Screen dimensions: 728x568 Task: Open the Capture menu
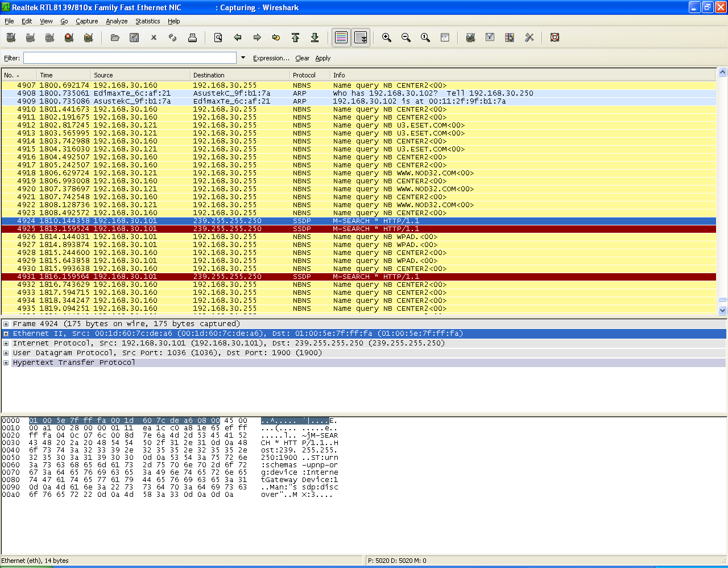click(x=87, y=21)
